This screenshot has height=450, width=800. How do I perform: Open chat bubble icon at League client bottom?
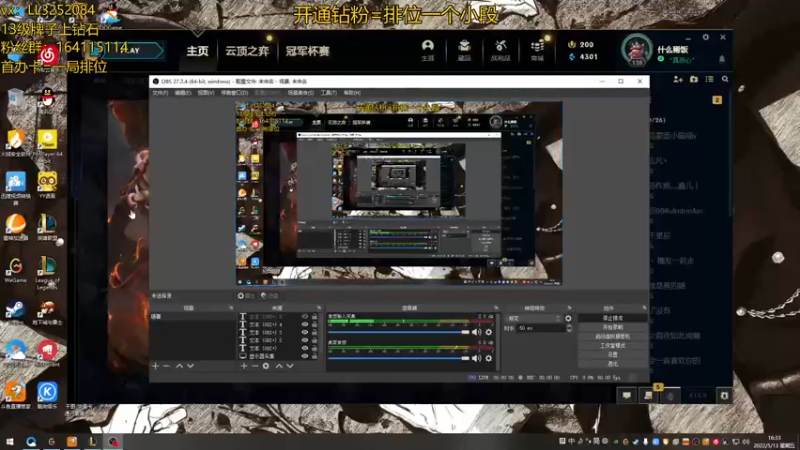point(627,395)
